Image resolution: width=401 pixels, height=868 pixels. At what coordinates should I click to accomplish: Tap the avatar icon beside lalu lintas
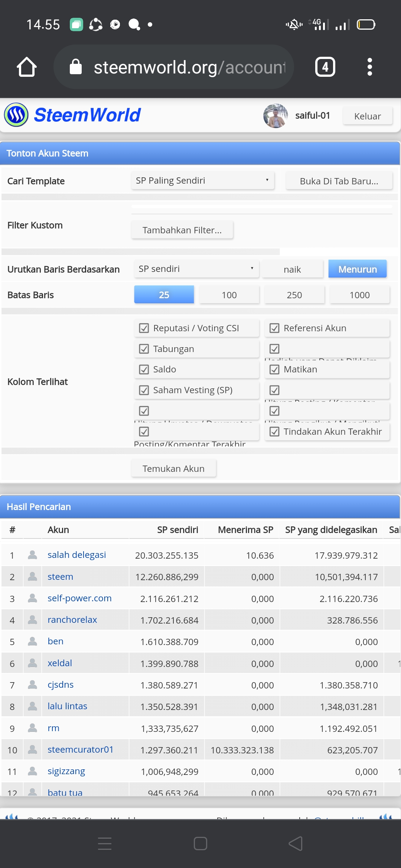33,706
